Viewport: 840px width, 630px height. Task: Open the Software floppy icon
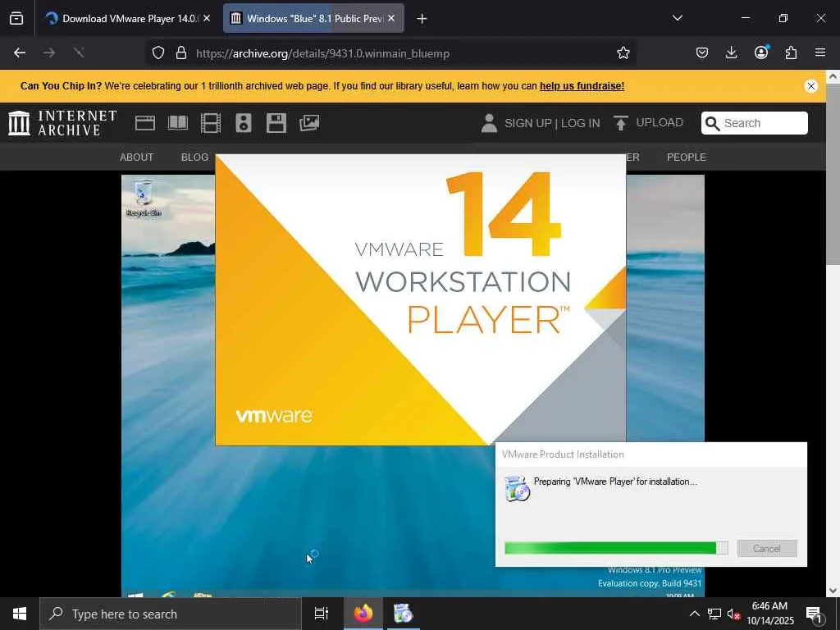276,123
